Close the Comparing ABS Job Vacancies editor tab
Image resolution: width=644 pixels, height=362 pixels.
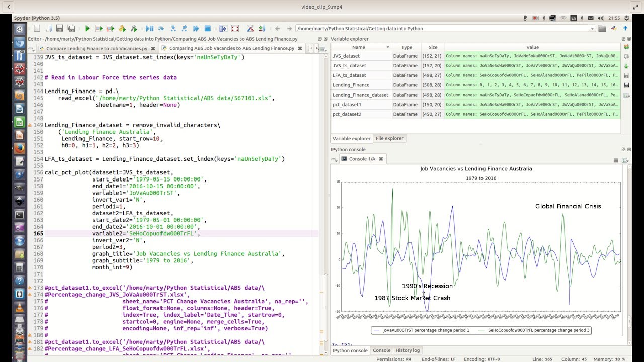300,49
